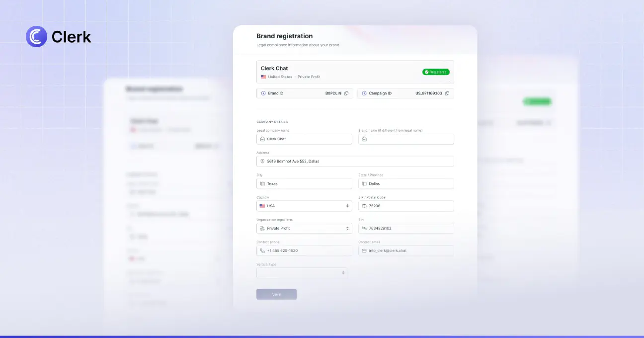Image resolution: width=644 pixels, height=338 pixels.
Task: Click into the Address field text
Action: 293,162
